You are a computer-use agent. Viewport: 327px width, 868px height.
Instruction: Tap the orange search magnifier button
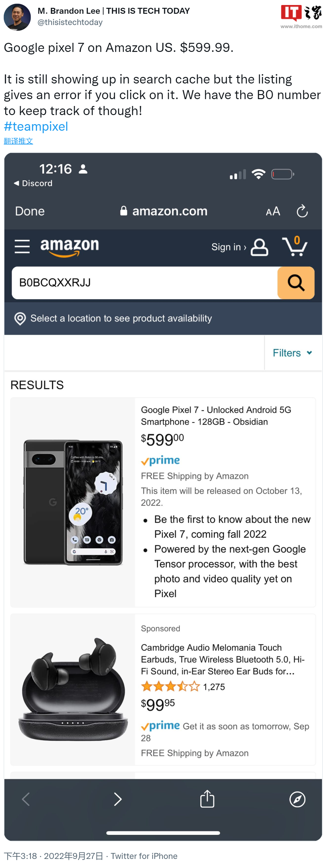pyautogui.click(x=296, y=283)
